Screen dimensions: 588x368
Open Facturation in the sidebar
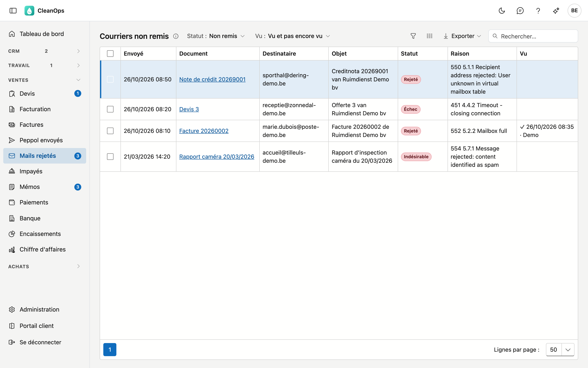[45, 109]
